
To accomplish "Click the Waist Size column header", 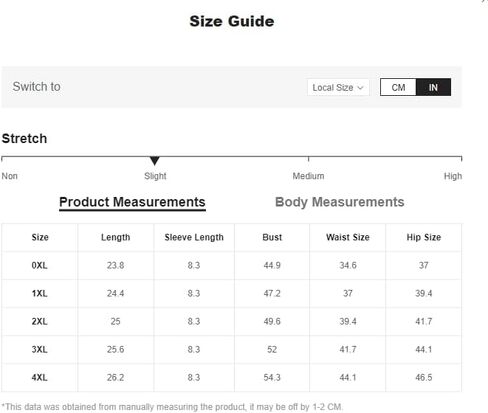I will point(348,237).
